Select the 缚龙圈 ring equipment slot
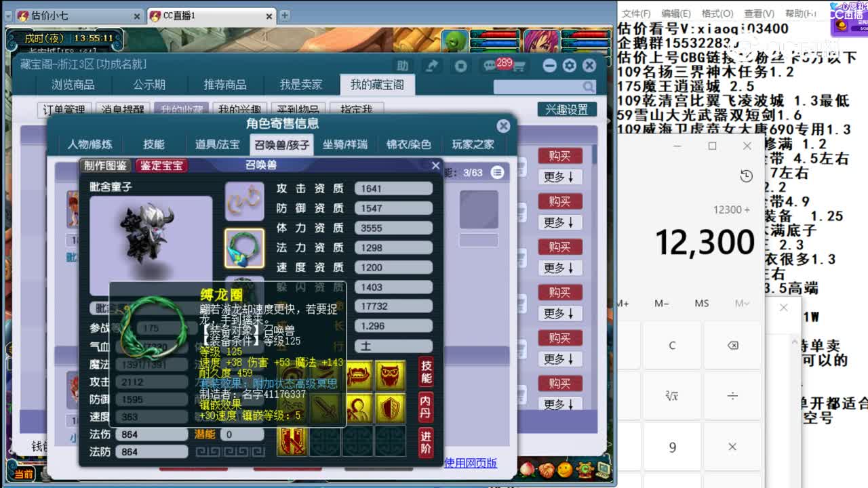This screenshot has height=488, width=868. click(x=245, y=248)
